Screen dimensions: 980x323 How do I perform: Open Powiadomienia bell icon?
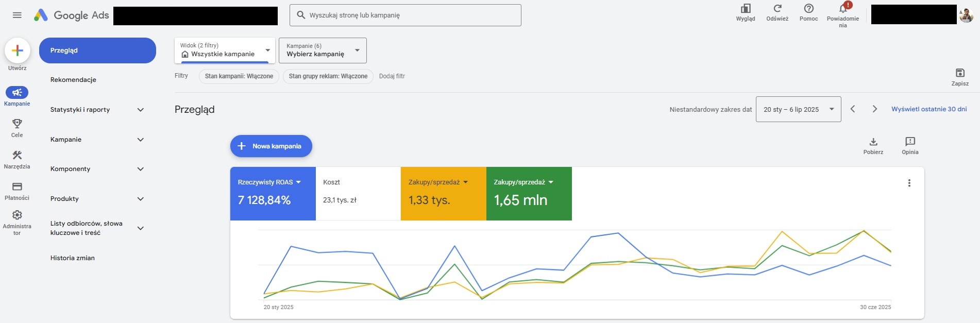[843, 8]
